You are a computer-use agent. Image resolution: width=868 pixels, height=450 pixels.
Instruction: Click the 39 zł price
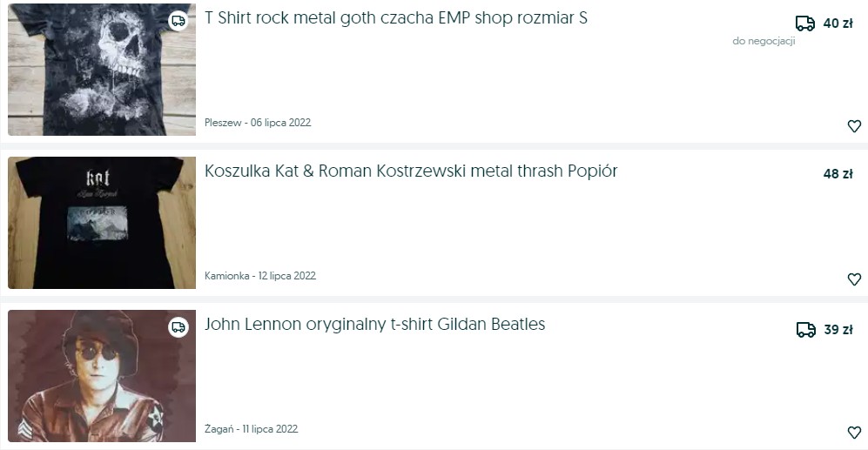pyautogui.click(x=838, y=330)
